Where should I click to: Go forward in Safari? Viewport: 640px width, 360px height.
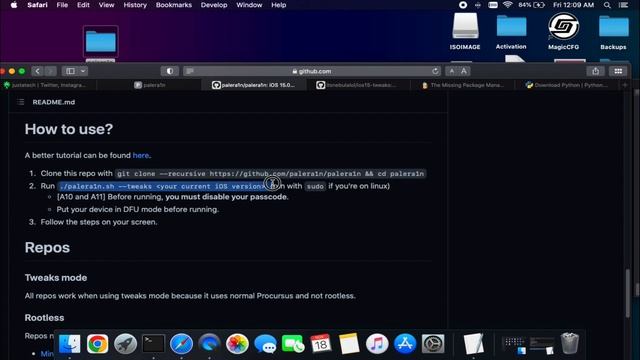(x=50, y=71)
